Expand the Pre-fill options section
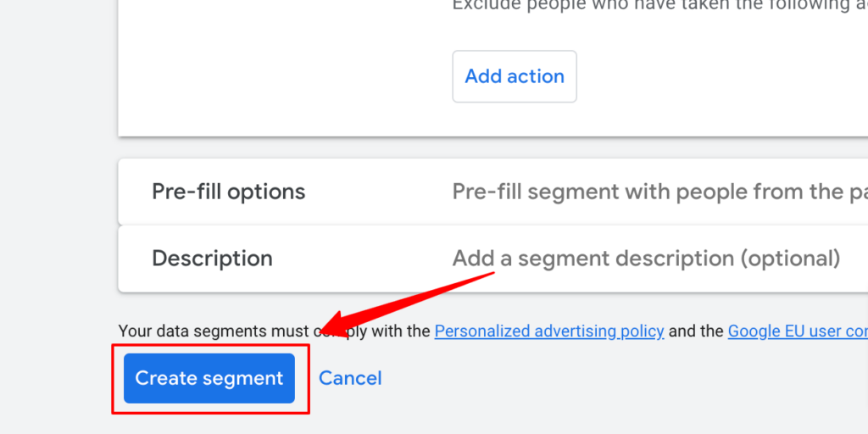868x434 pixels. click(228, 192)
